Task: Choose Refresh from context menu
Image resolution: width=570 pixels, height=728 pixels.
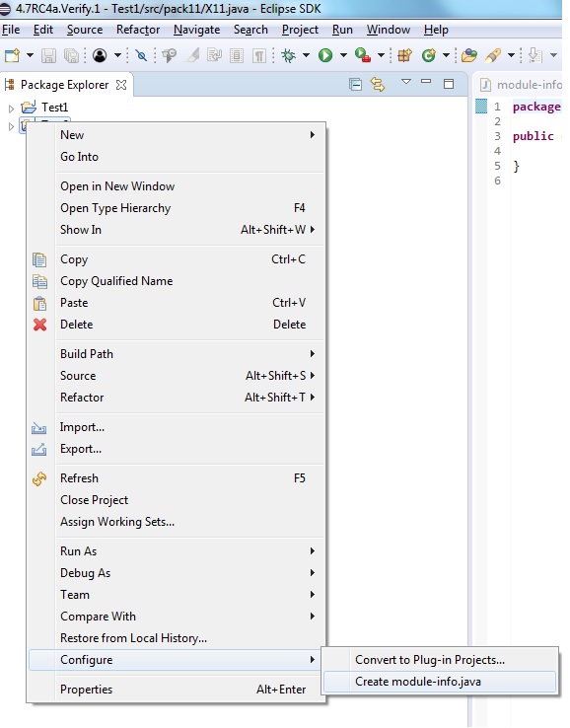Action: tap(177, 478)
